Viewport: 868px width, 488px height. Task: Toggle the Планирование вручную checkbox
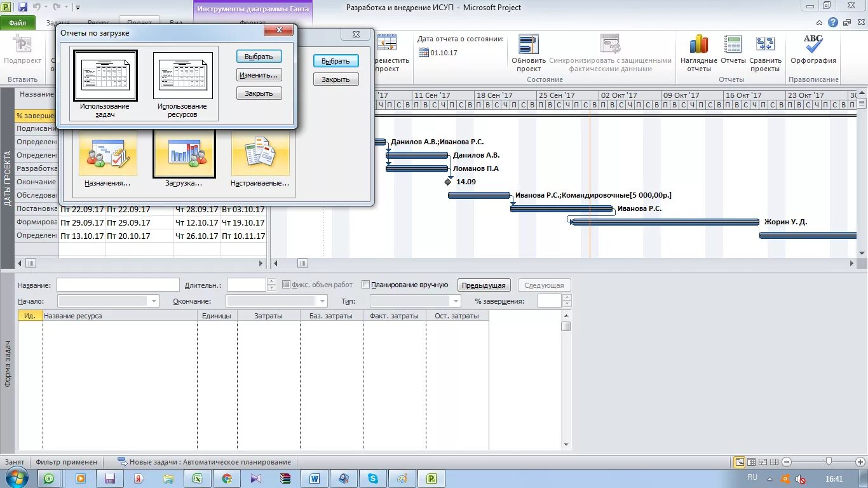(x=365, y=285)
